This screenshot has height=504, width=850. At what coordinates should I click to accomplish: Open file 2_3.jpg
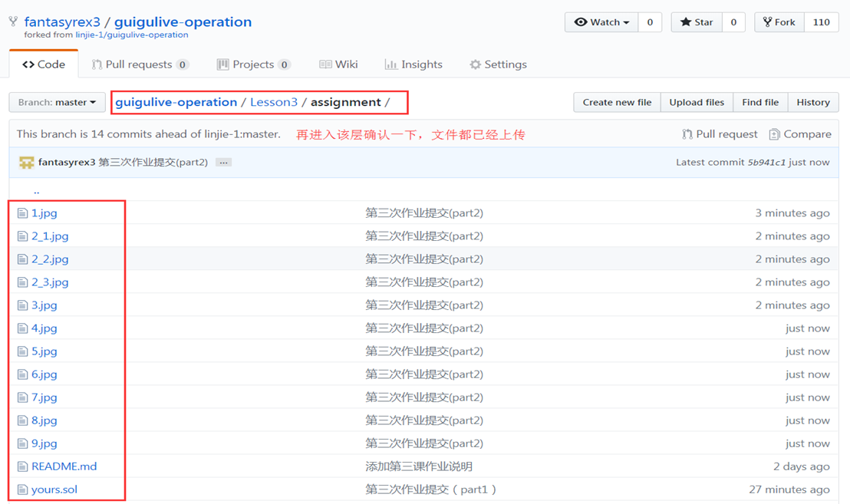(50, 282)
